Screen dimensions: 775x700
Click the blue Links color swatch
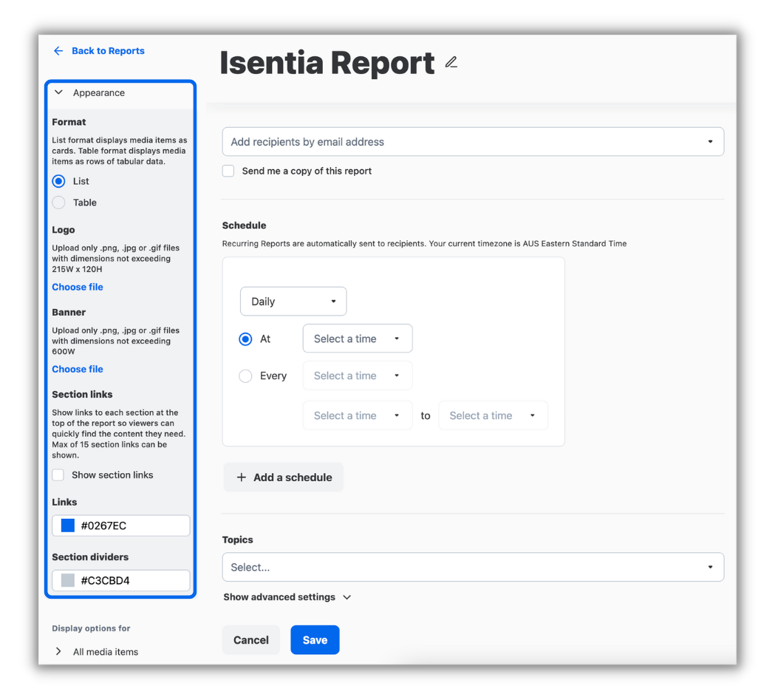[68, 525]
